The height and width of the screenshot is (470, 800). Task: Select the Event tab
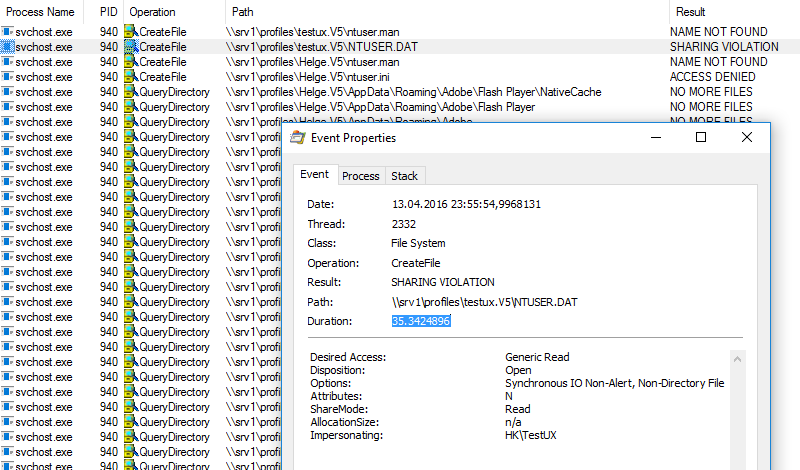tap(314, 175)
